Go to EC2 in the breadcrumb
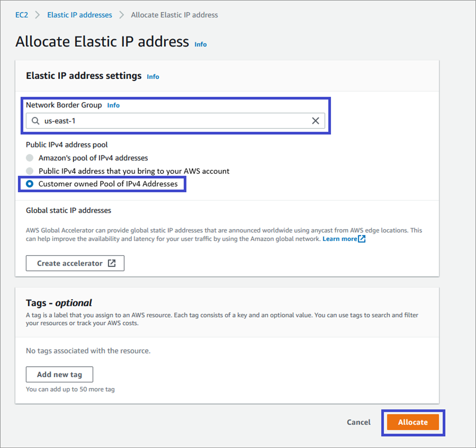Image resolution: width=476 pixels, height=448 pixels. click(x=22, y=15)
